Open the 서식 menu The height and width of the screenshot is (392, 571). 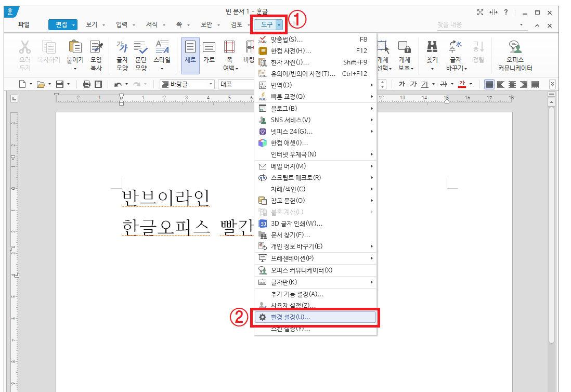152,25
